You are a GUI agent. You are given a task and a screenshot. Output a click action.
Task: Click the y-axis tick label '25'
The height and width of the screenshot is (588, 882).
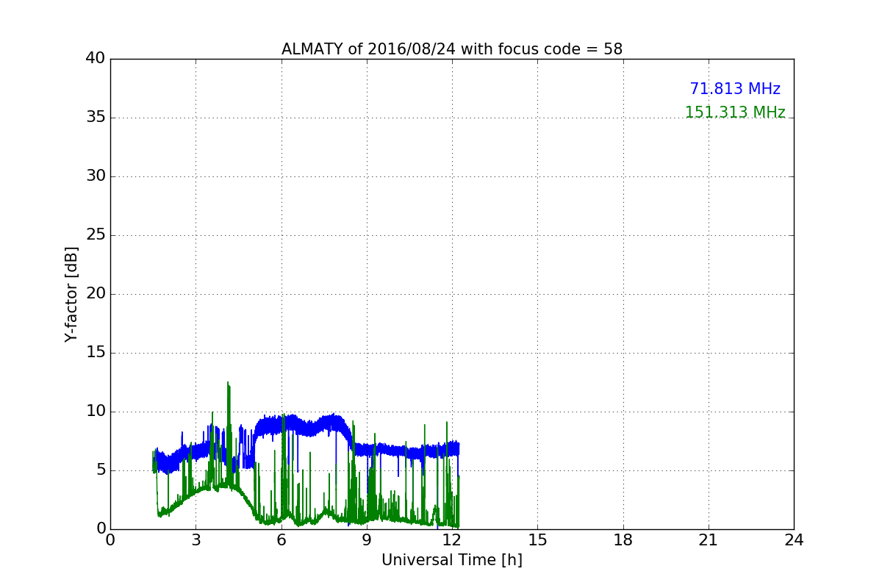click(96, 235)
